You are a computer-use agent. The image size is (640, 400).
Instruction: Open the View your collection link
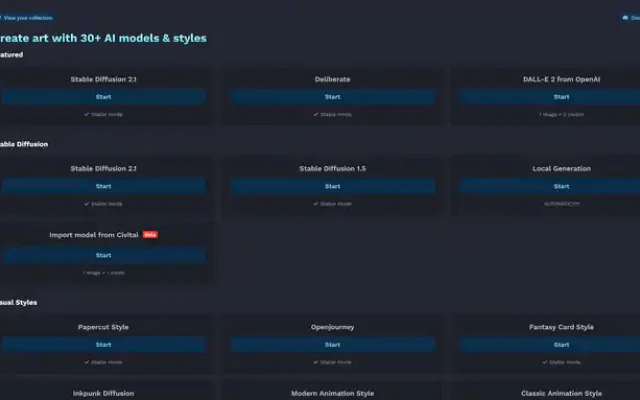pyautogui.click(x=26, y=18)
